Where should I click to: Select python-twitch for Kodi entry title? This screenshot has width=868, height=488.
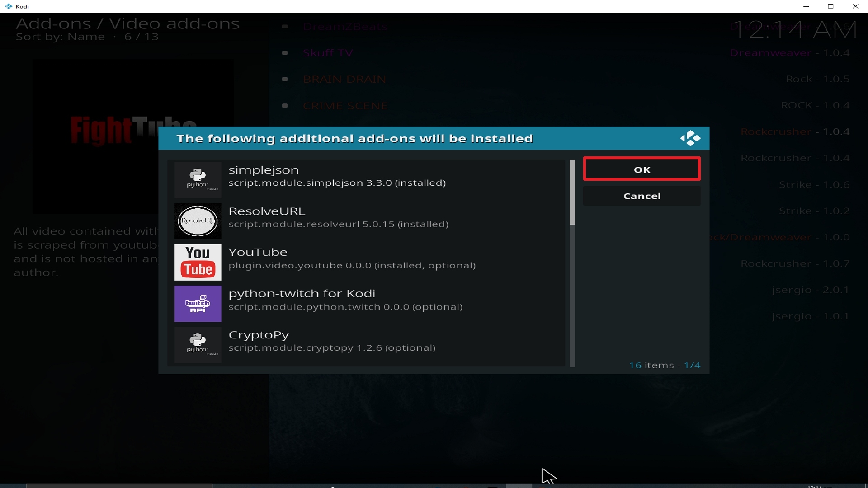(302, 294)
